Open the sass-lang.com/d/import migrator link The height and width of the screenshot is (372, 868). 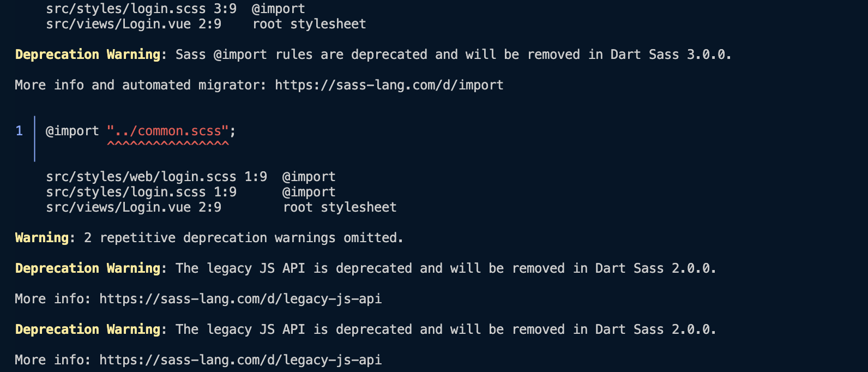point(389,85)
